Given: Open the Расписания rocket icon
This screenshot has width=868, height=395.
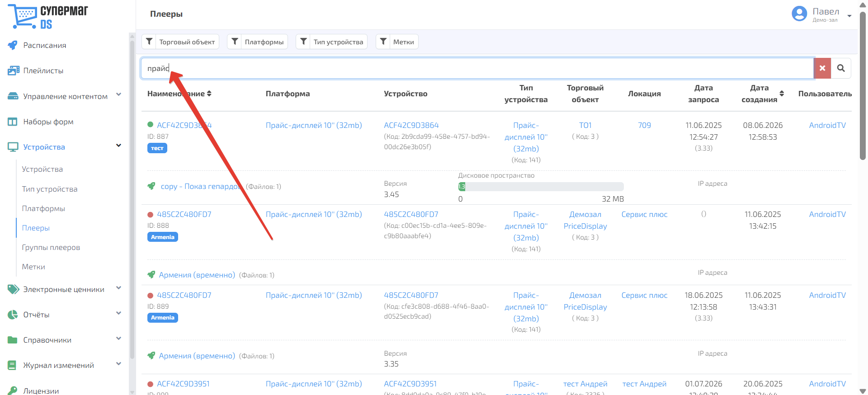Looking at the screenshot, I should [13, 45].
